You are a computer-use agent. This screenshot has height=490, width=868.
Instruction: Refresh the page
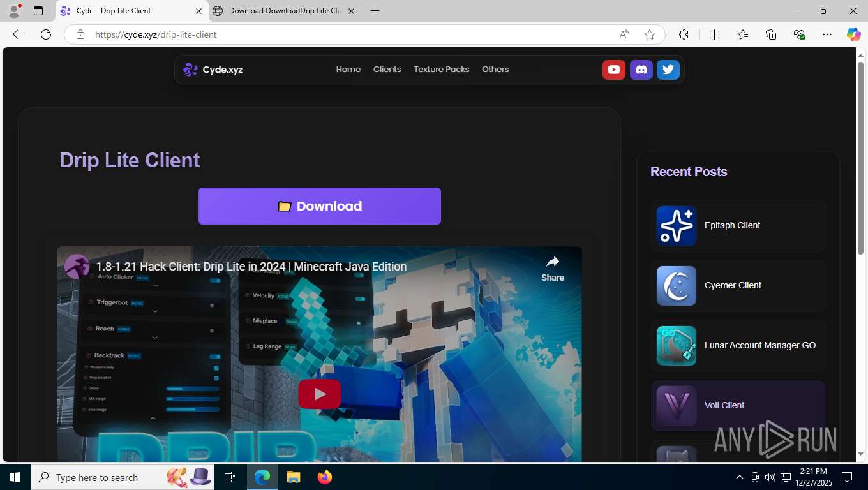(46, 34)
